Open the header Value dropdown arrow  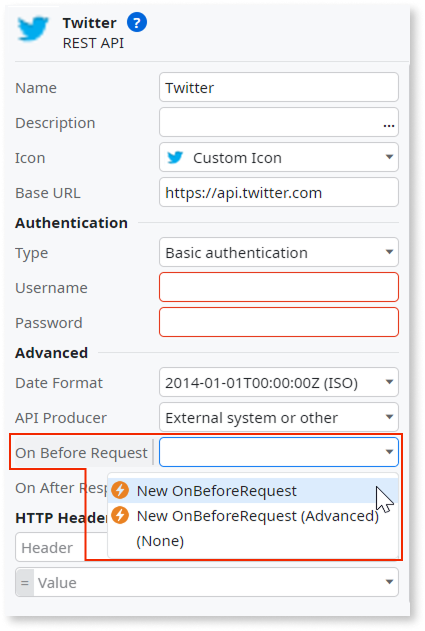pyautogui.click(x=389, y=582)
